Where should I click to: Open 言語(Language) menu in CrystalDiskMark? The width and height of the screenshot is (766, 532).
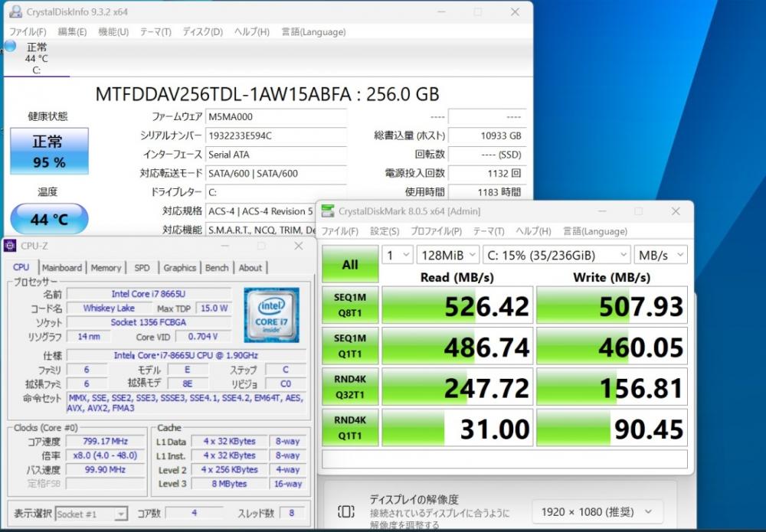(x=595, y=231)
